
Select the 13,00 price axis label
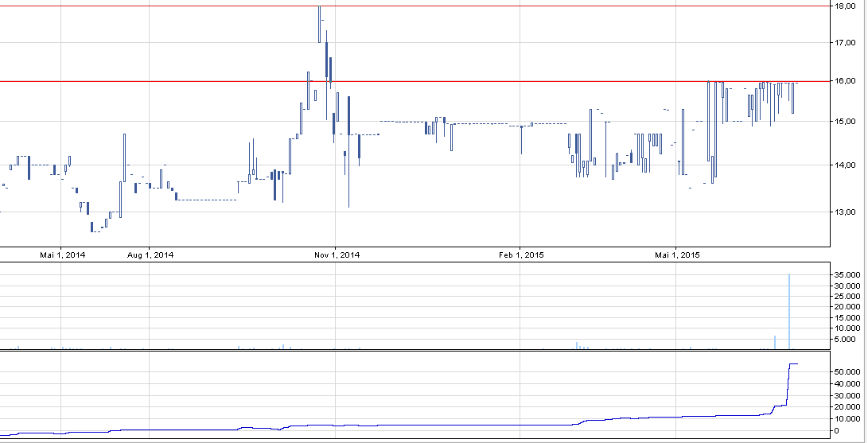844,212
